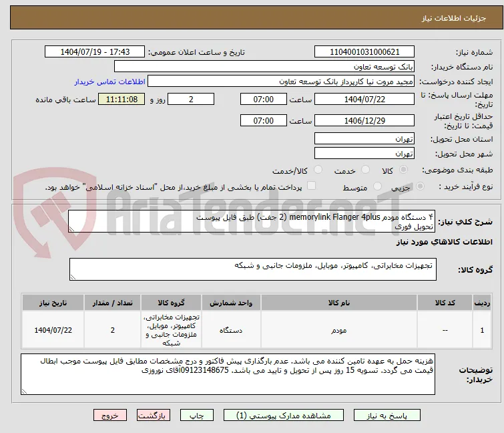
Task: Select the متوسط purchase type radio
Action: [377, 186]
